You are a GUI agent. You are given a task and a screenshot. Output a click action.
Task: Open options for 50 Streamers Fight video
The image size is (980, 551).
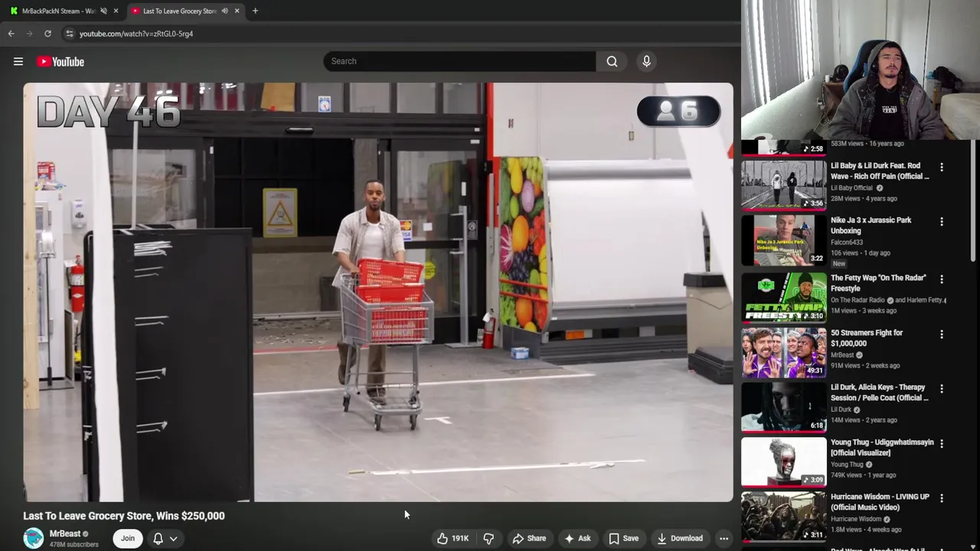pos(942,334)
